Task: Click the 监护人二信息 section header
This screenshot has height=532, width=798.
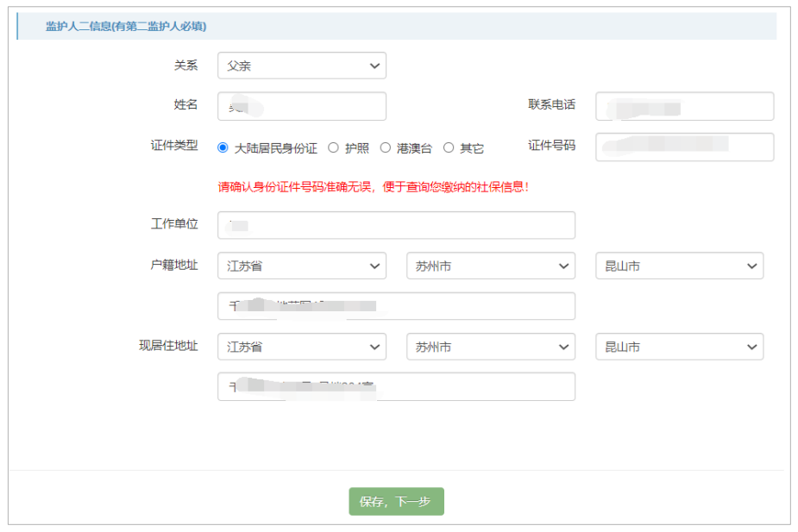Action: click(x=126, y=27)
